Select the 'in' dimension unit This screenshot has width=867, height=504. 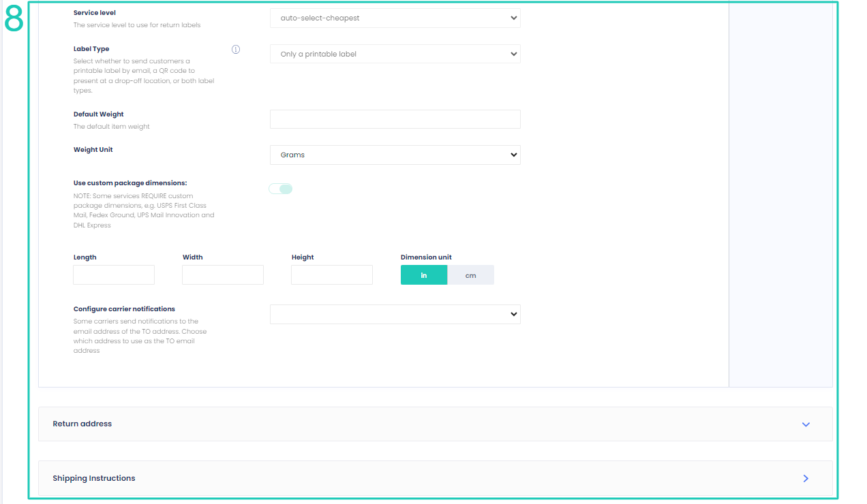(424, 275)
